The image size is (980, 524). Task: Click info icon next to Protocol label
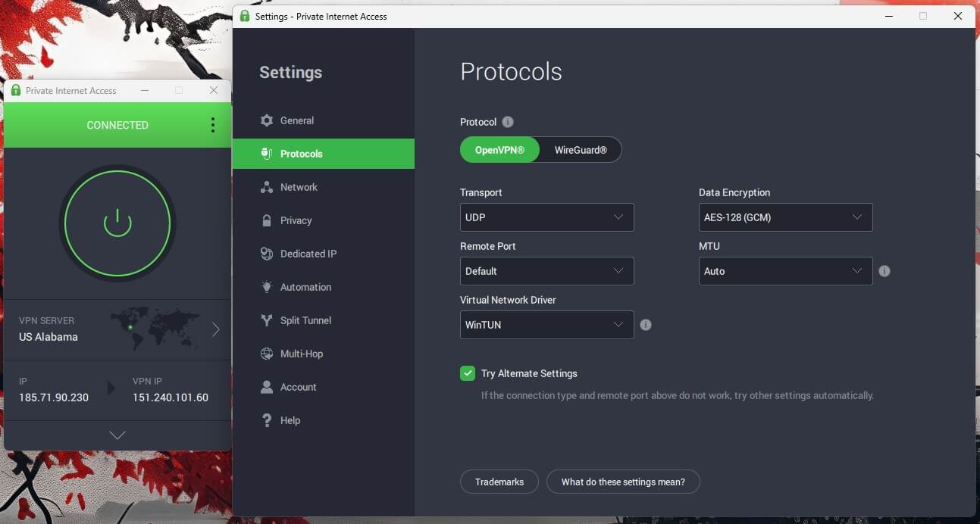[x=508, y=122]
